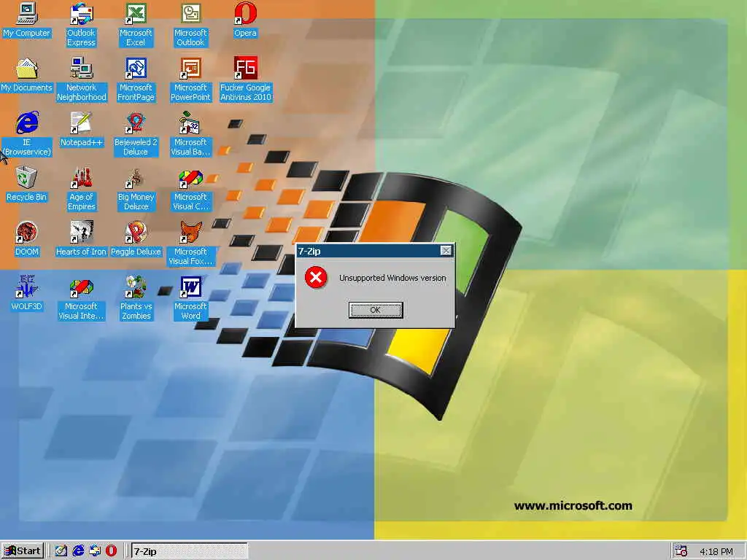Click the "Unsupported Windows version" message text
This screenshot has height=560, width=747.
coord(392,278)
